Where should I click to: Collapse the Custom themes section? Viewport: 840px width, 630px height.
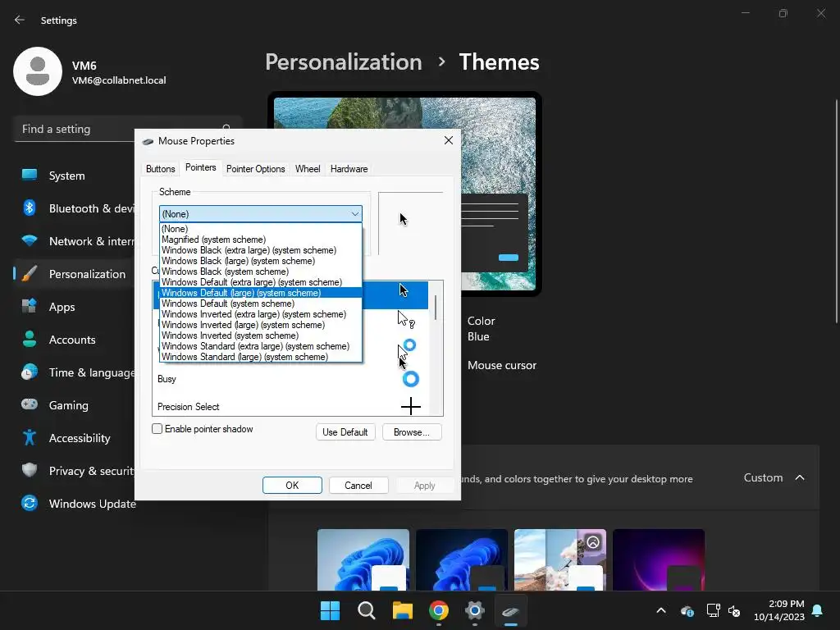(800, 477)
